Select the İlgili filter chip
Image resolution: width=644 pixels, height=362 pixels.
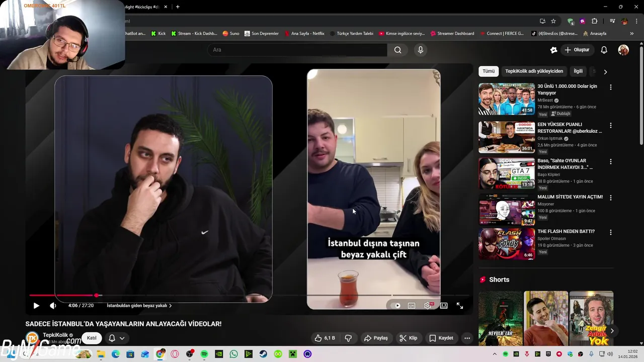click(x=578, y=71)
